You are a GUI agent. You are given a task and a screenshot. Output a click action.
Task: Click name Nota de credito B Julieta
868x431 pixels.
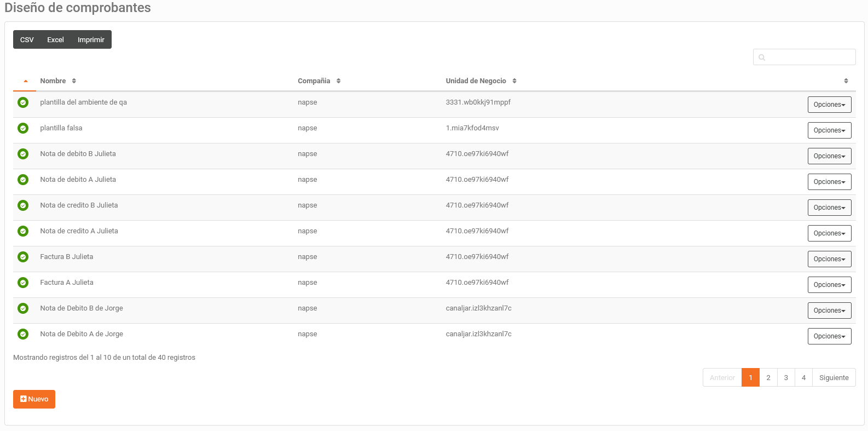click(79, 205)
